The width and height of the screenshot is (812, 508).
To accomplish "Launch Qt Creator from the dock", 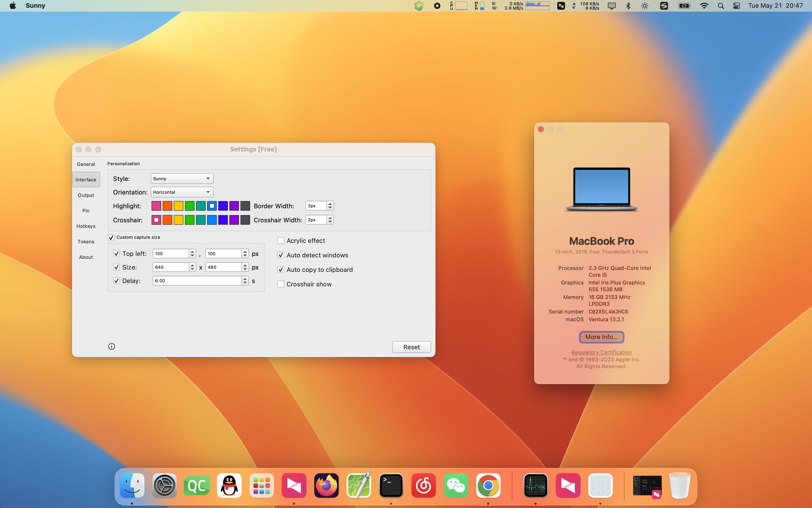I will pos(197,486).
